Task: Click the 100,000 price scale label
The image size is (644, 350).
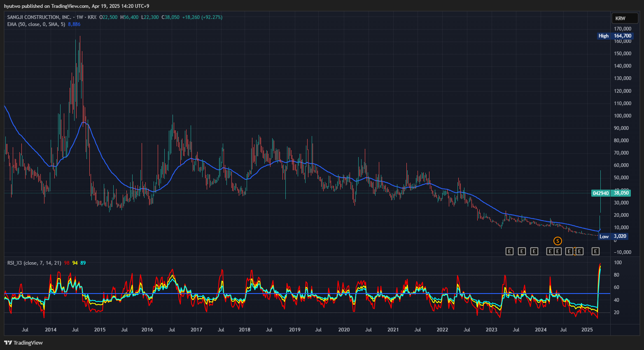Action: coord(623,116)
